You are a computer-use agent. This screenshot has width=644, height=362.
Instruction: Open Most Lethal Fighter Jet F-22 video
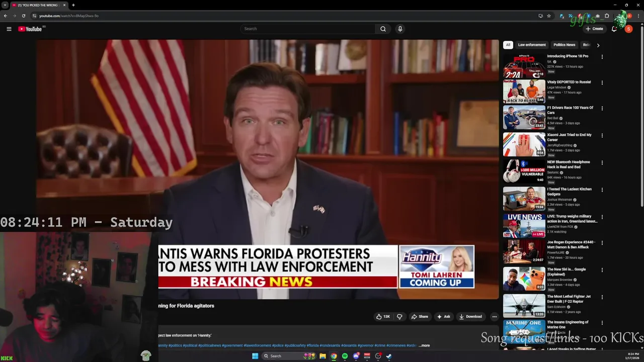pos(569,299)
